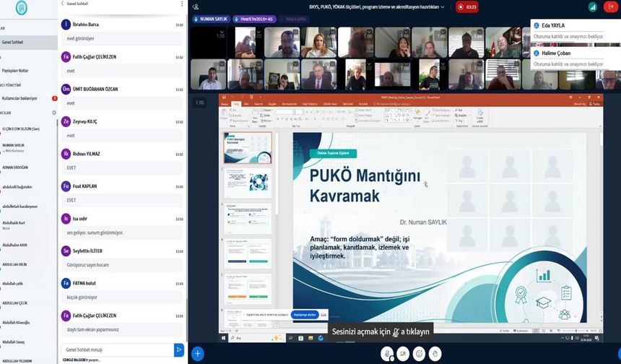The height and width of the screenshot is (364, 621).
Task: Select slide 1 thumbnail in PowerPoint
Action: tap(248, 148)
